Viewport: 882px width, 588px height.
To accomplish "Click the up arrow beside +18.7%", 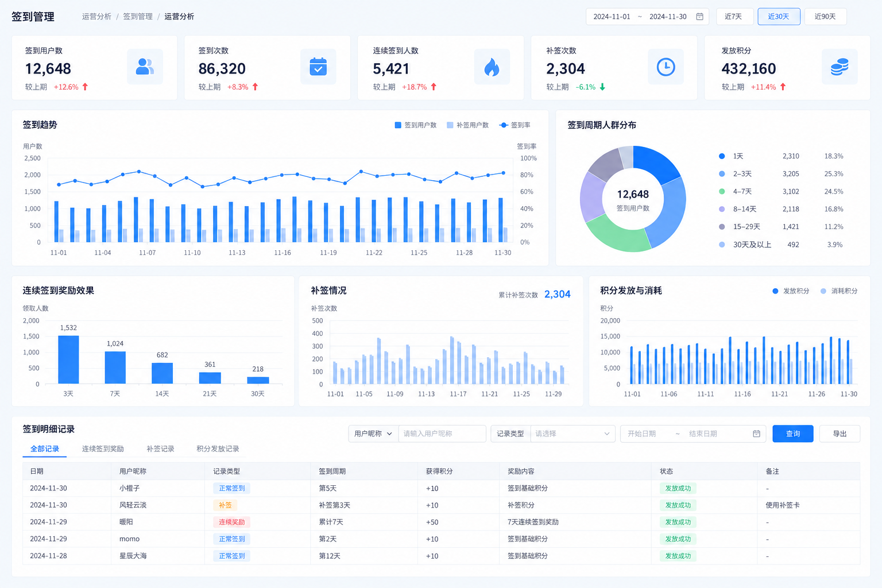I will tap(434, 87).
